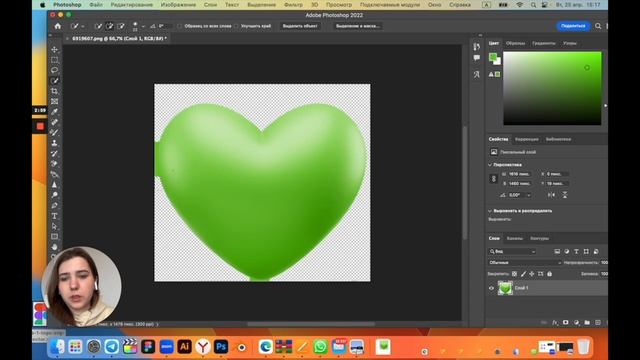The image size is (640, 360).
Task: Select the Rectangle shape tool
Action: coord(54,237)
